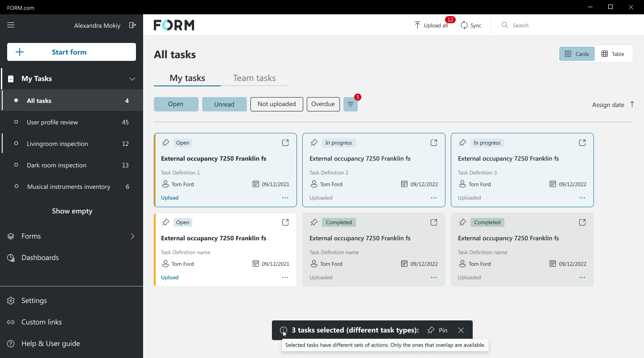The image size is (644, 358).
Task: Click the logout icon beside Alexandra Mokiy
Action: [x=132, y=25]
